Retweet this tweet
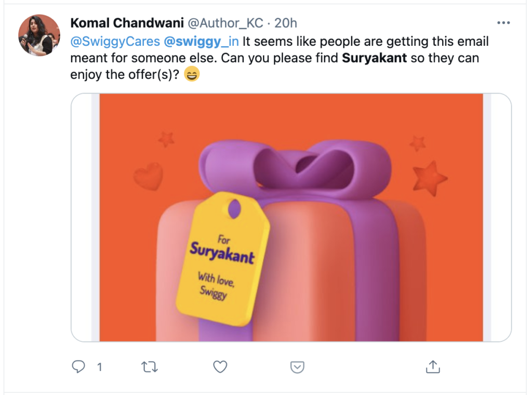Viewport: 532px width, 395px height. click(149, 367)
